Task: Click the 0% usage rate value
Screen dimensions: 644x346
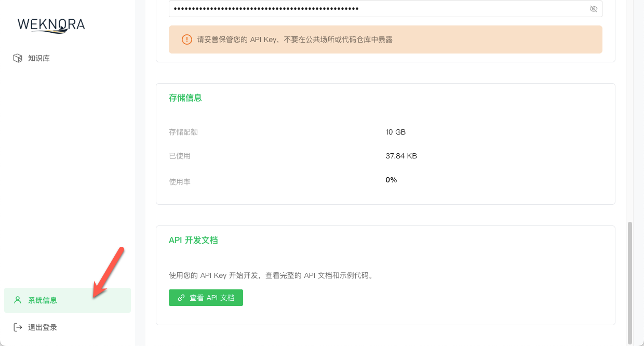Action: [391, 180]
